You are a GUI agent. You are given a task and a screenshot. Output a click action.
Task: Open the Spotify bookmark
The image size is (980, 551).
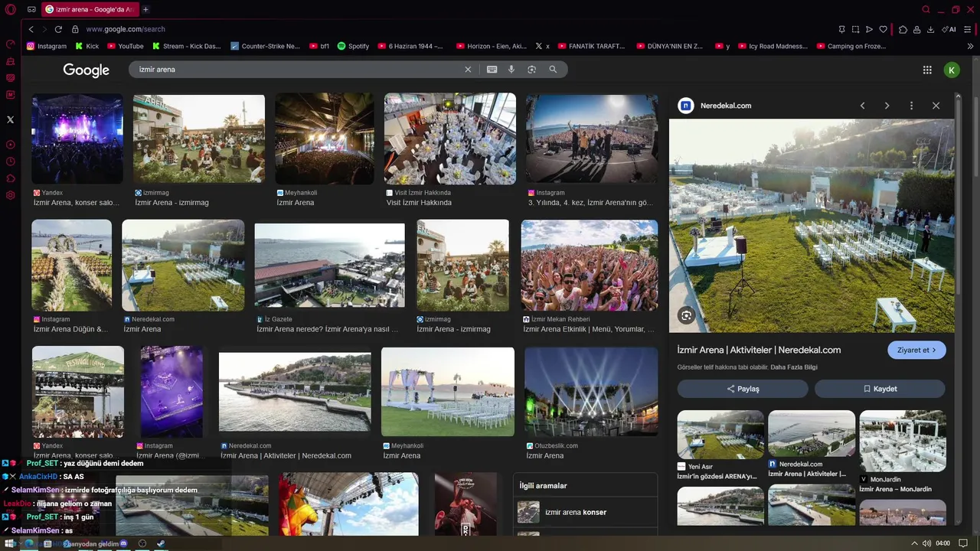click(353, 46)
